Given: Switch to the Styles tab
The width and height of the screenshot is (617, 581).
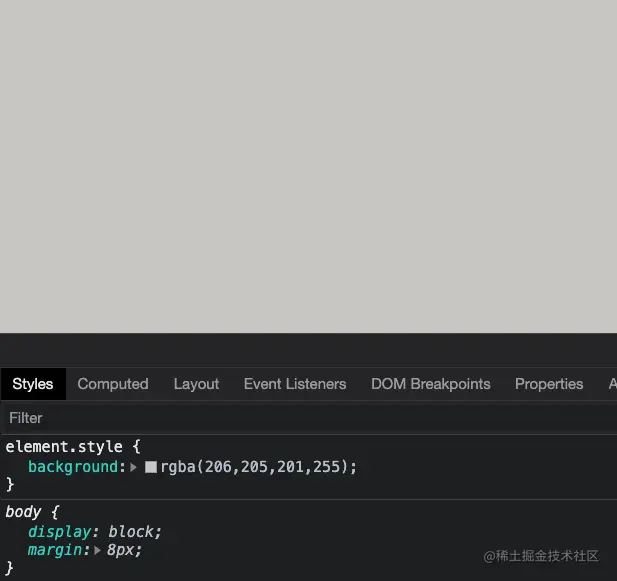Looking at the screenshot, I should coord(33,384).
